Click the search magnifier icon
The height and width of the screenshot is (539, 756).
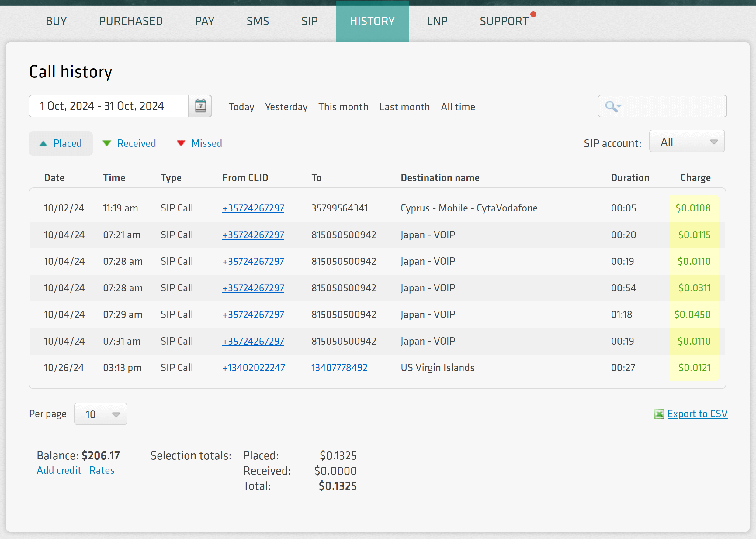pyautogui.click(x=612, y=106)
